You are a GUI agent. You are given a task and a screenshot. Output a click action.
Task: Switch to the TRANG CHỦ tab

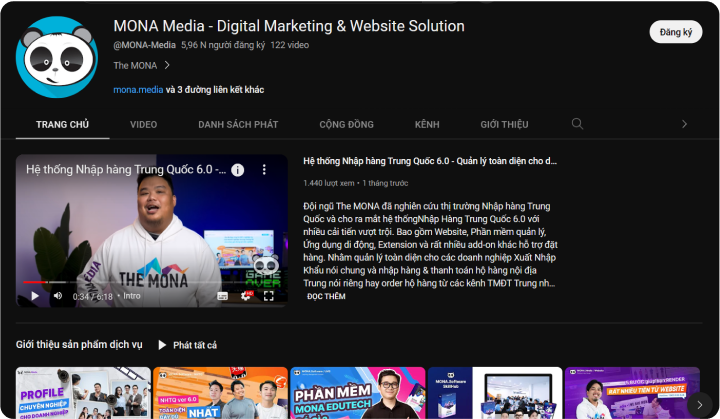click(62, 125)
